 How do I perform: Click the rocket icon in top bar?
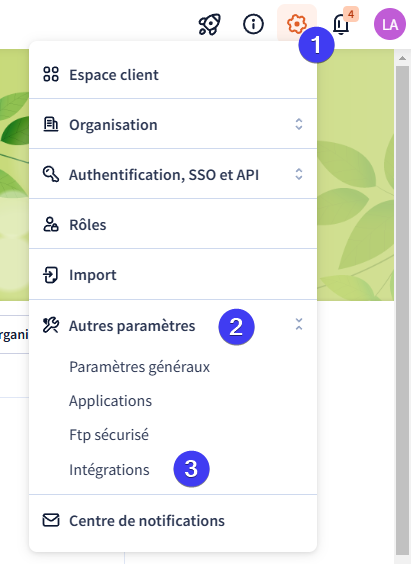click(x=210, y=24)
